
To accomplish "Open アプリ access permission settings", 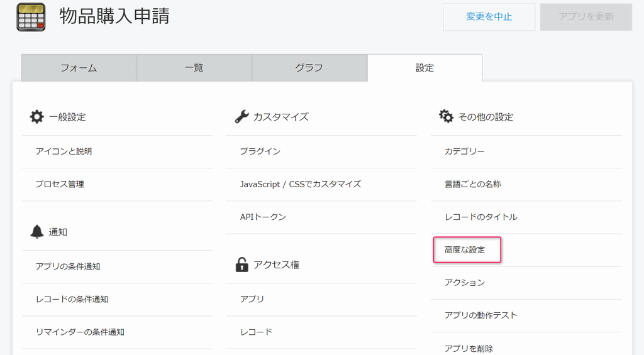I will pyautogui.click(x=252, y=299).
